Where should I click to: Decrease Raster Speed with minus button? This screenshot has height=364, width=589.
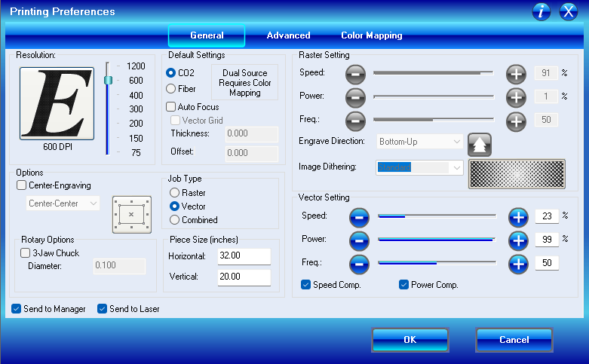[355, 75]
